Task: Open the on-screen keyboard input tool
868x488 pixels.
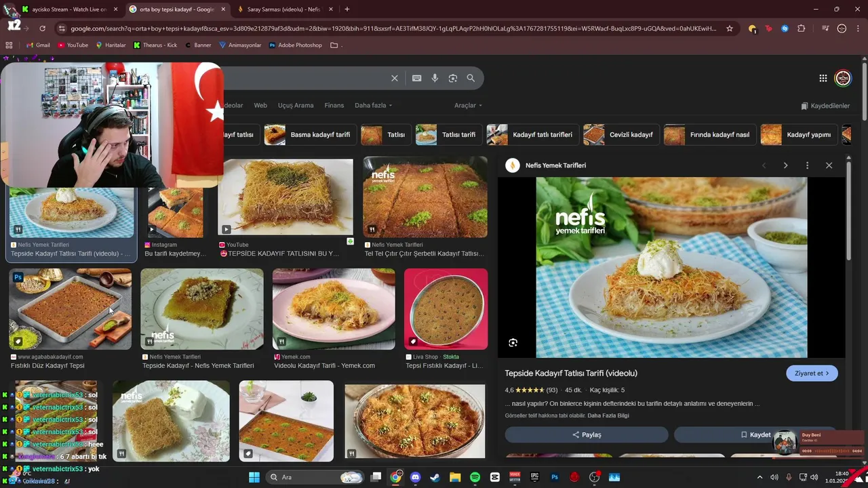Action: click(x=416, y=78)
